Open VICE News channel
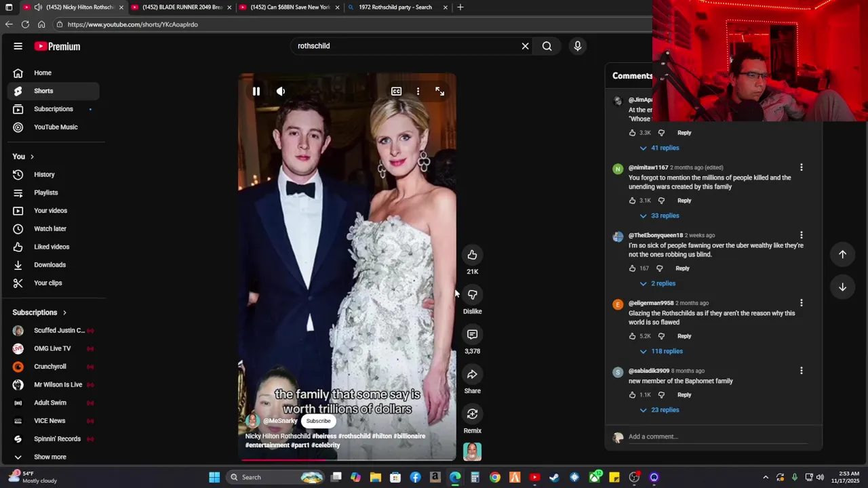Screen dimensions: 868x488 pyautogui.click(x=53, y=421)
